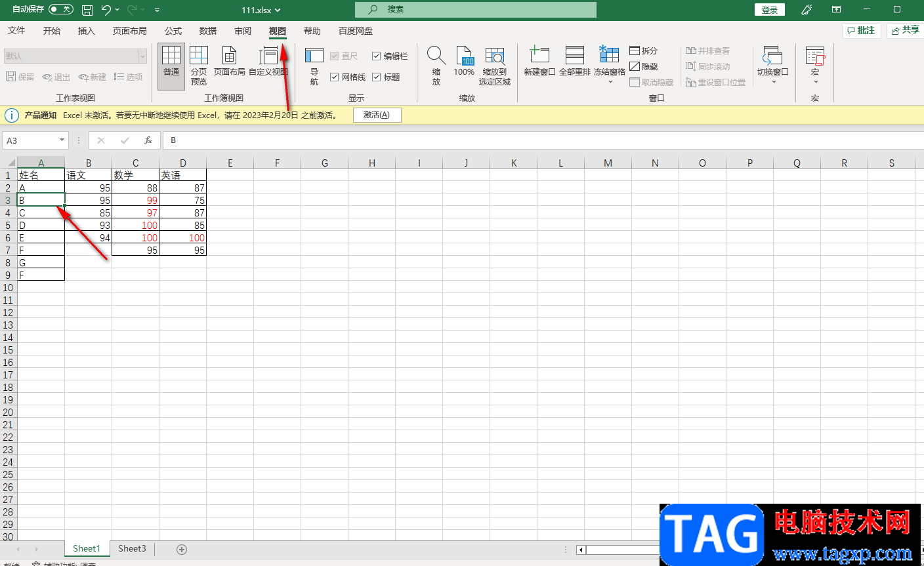Open Page Break Preview (分页预览)
This screenshot has height=566, width=924.
point(199,66)
